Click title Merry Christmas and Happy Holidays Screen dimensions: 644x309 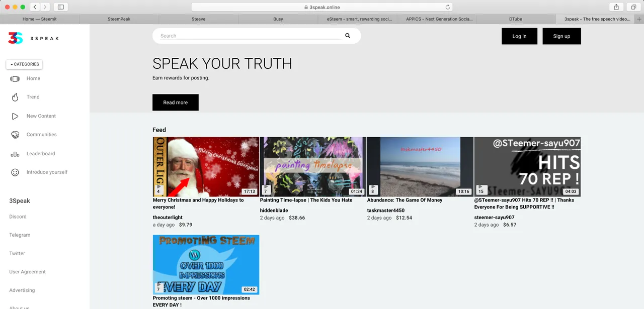[198, 203]
